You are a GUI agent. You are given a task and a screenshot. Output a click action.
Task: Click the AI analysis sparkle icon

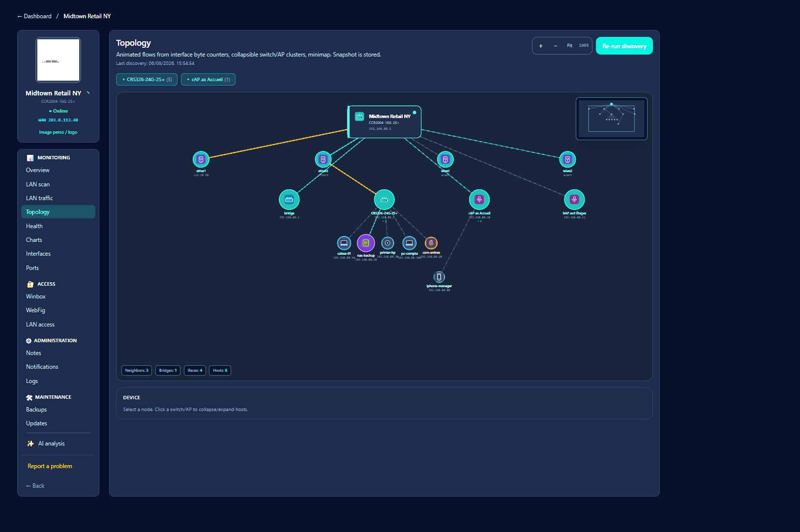tap(30, 443)
